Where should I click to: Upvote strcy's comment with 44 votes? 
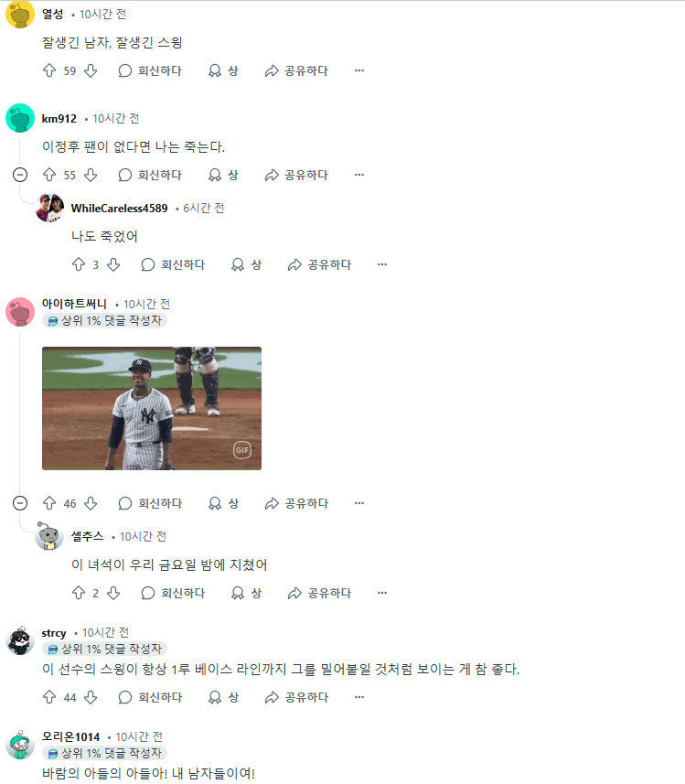pos(49,697)
